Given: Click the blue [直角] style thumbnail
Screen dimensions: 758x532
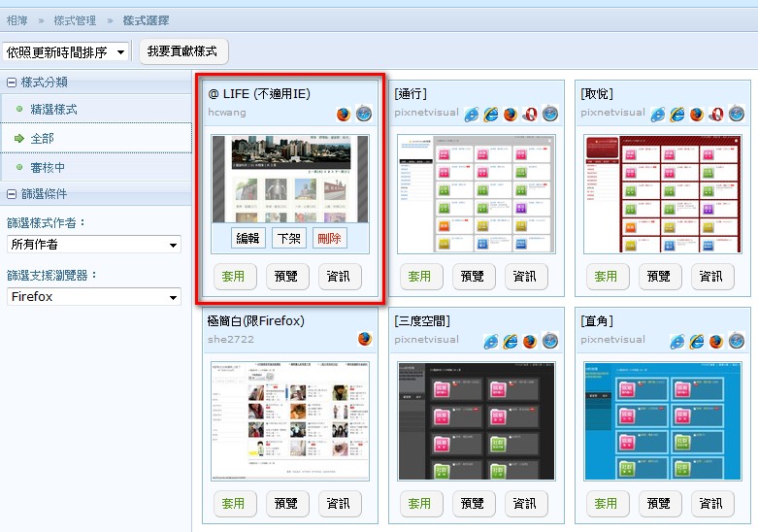Looking at the screenshot, I should click(x=663, y=421).
